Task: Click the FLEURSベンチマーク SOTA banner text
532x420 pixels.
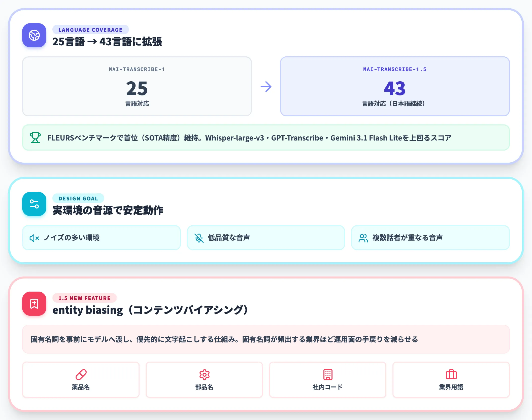Action: [249, 138]
